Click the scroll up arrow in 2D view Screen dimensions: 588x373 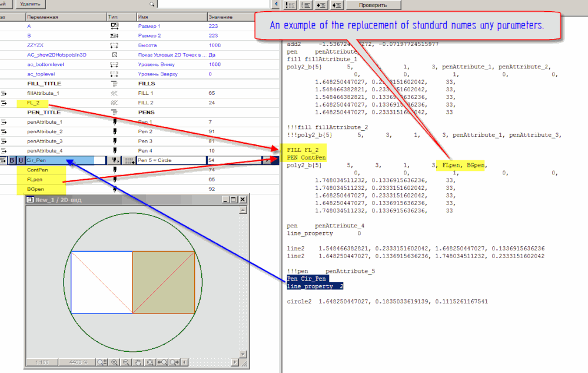(243, 210)
